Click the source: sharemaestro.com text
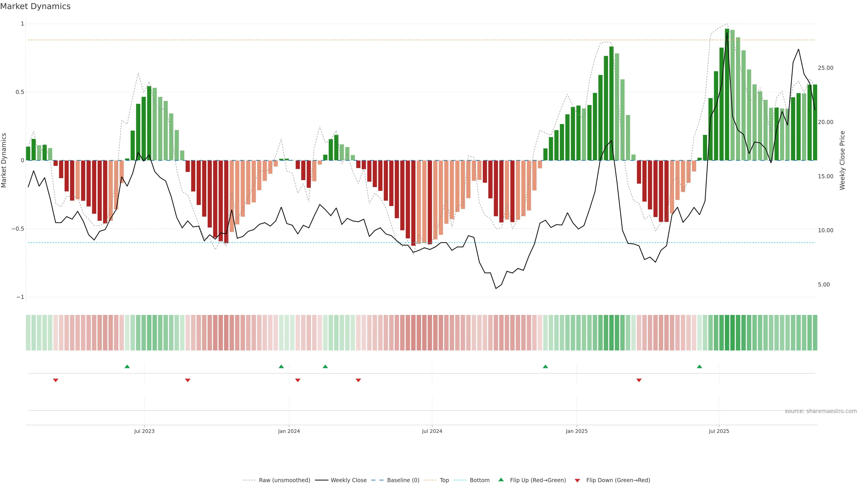 tap(821, 411)
